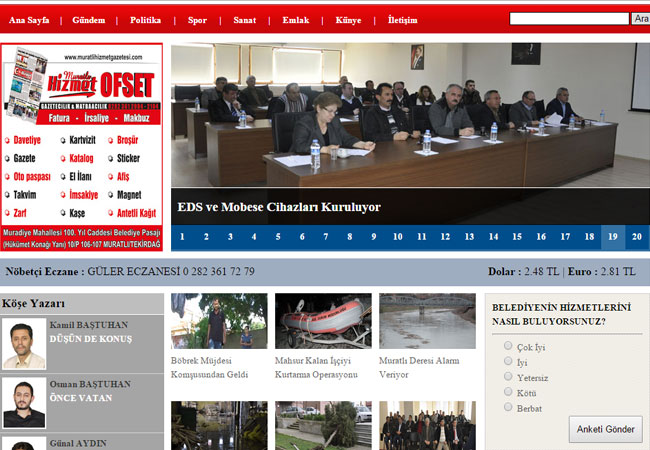Open the crowded meeting hall thumbnail

tap(427, 426)
